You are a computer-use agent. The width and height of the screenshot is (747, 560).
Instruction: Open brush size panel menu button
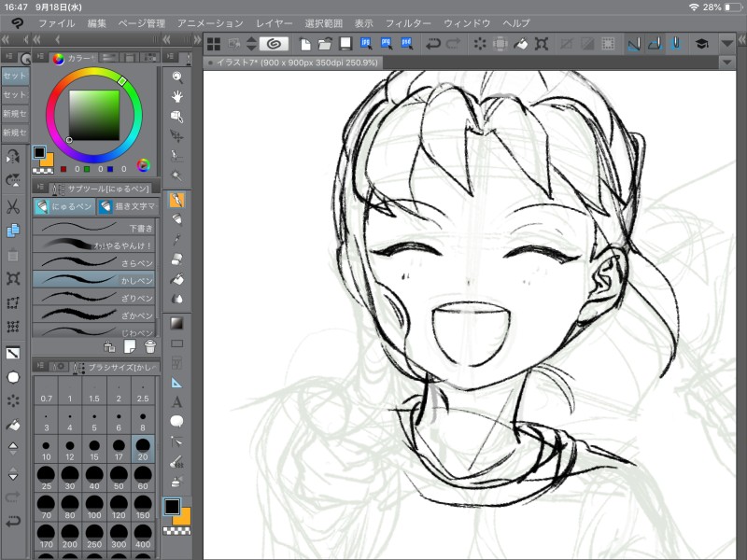(40, 366)
